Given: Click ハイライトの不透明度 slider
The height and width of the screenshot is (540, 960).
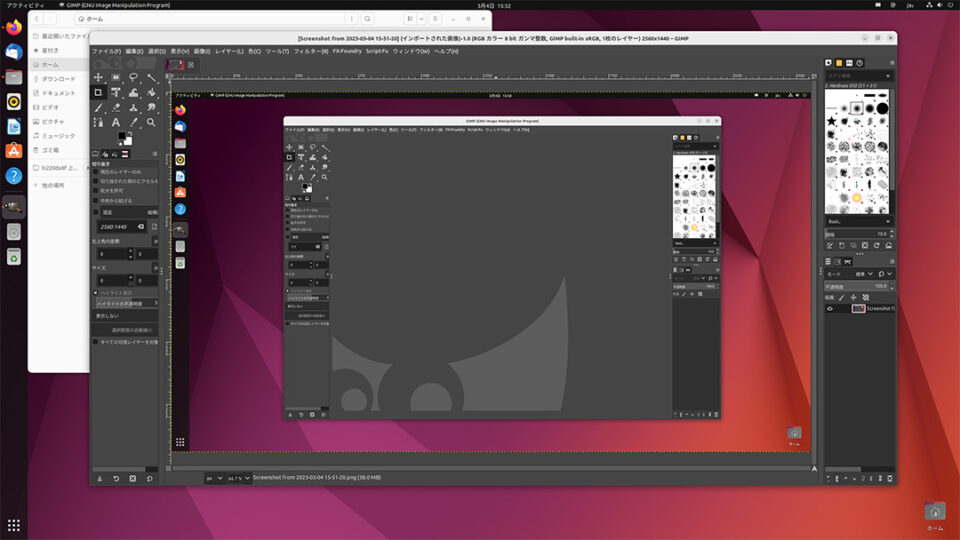Looking at the screenshot, I should [125, 304].
